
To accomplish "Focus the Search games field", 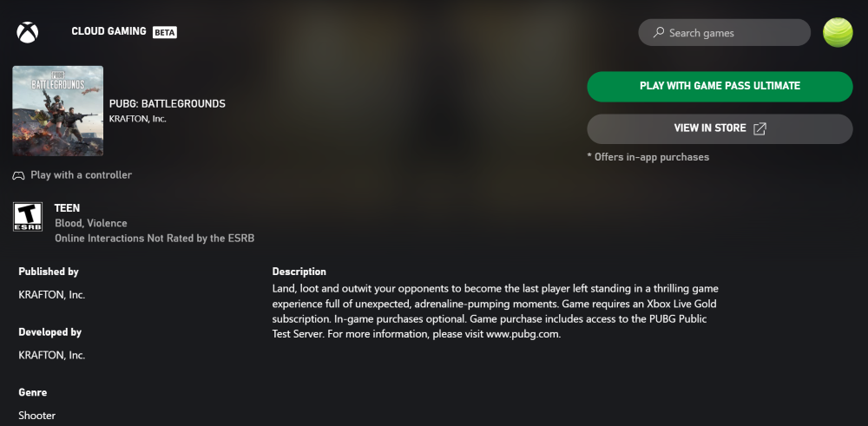I will pos(724,33).
